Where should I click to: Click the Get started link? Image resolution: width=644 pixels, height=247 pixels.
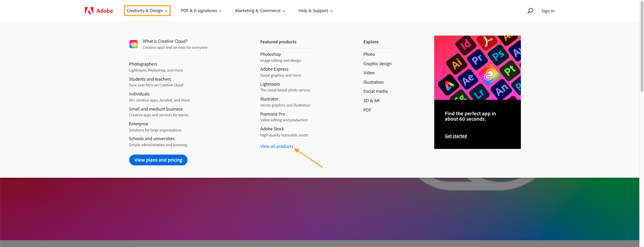coord(456,136)
